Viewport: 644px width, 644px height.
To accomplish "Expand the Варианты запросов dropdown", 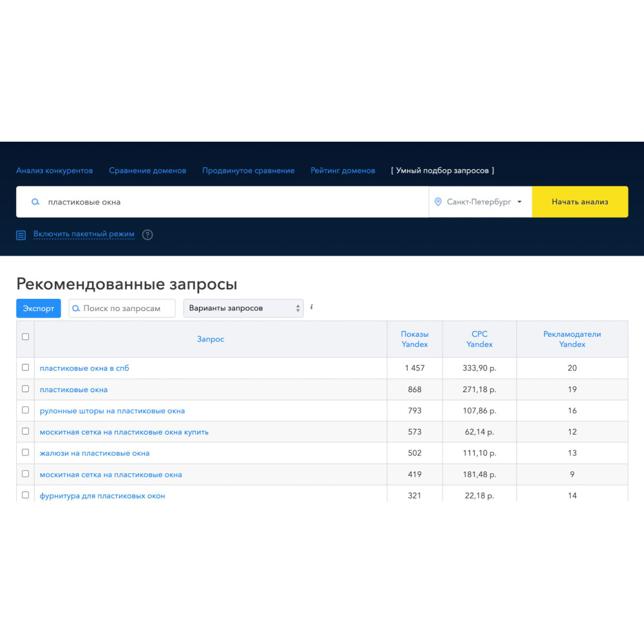I will 243,308.
